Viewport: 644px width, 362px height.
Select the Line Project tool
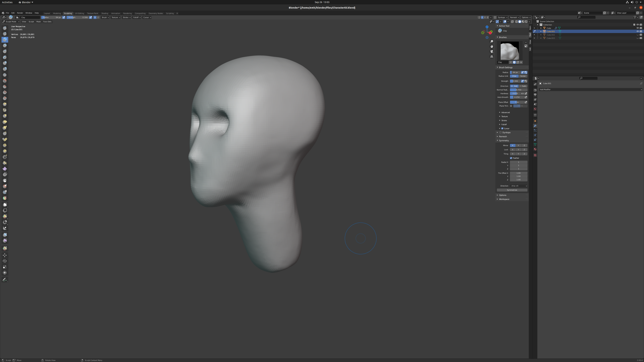(5, 228)
